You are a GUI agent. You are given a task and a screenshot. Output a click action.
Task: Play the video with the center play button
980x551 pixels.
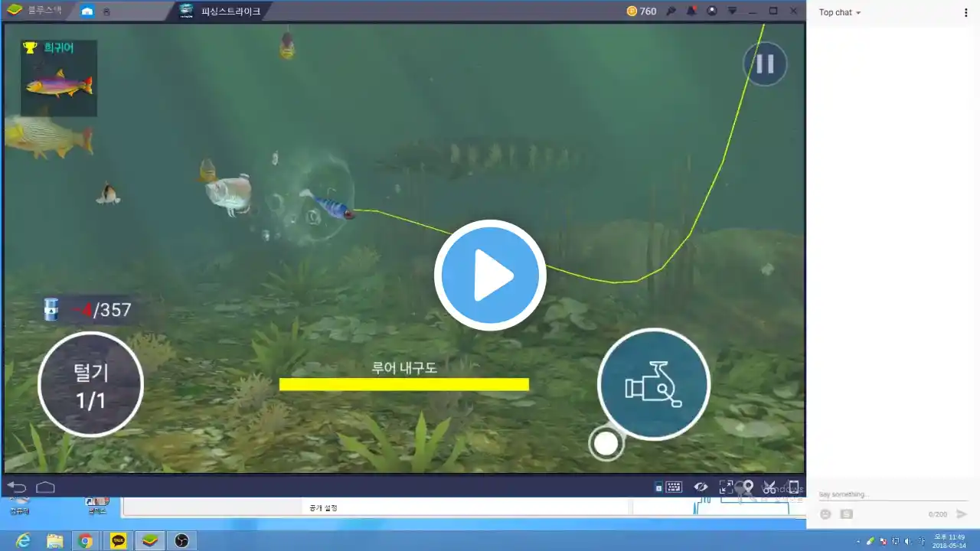click(490, 275)
